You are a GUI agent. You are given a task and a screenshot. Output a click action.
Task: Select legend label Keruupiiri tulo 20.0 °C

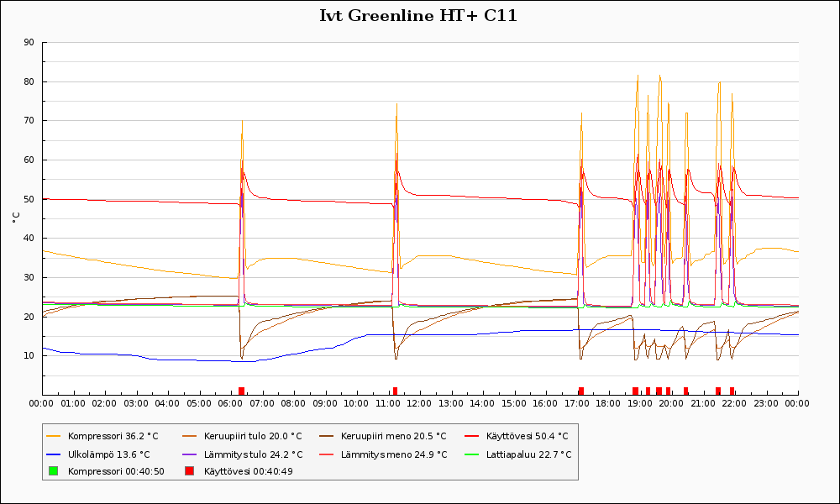[x=253, y=437]
